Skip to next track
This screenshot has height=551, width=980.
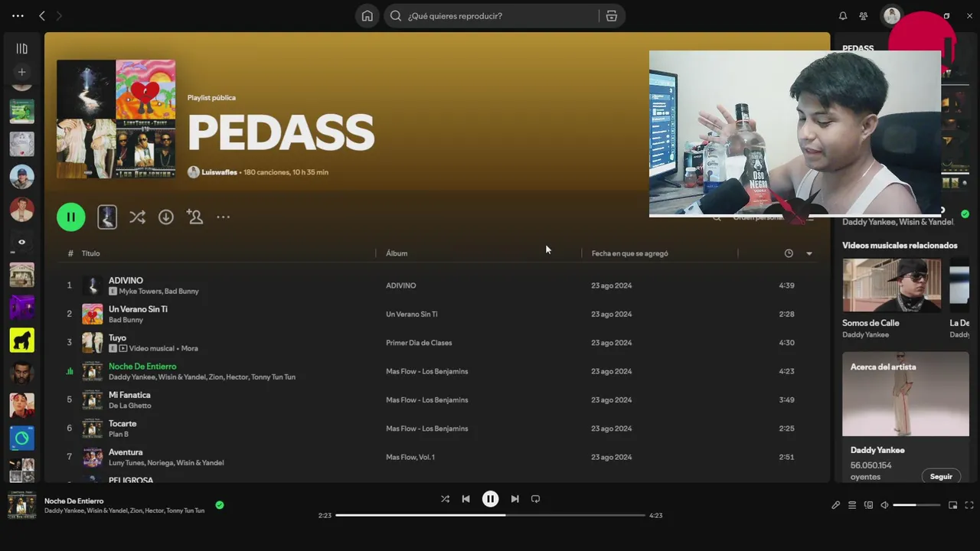514,499
